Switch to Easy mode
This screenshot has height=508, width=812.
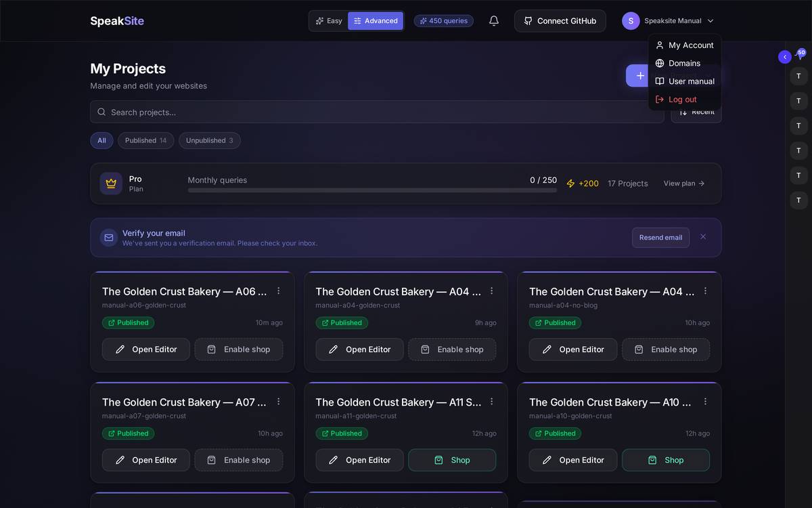pyautogui.click(x=329, y=21)
